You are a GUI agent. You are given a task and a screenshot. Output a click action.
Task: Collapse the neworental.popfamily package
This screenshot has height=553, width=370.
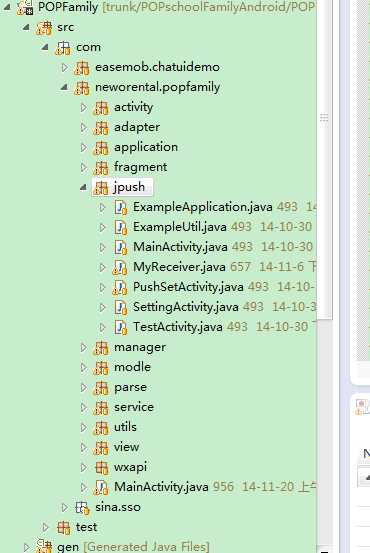point(64,87)
